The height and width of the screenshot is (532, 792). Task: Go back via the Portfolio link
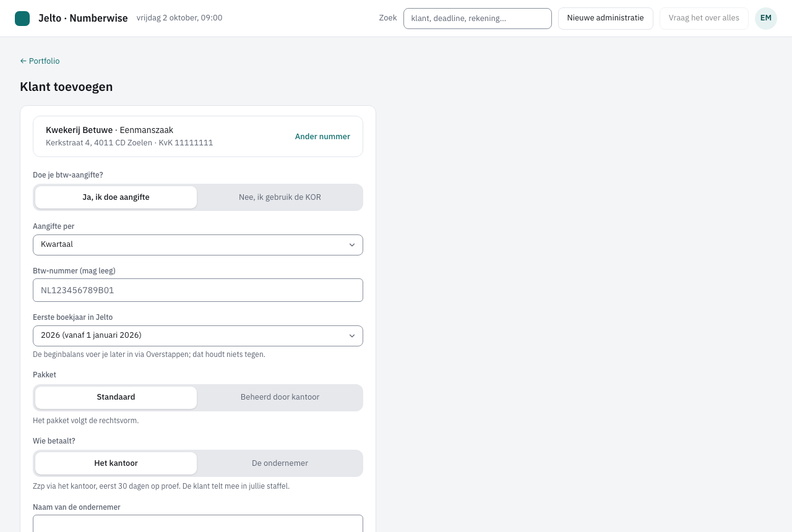click(x=40, y=61)
